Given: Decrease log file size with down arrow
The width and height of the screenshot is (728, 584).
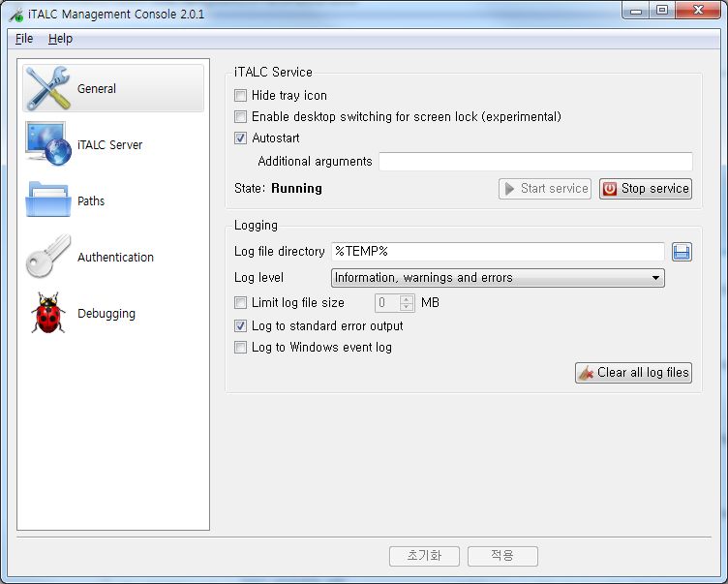Looking at the screenshot, I should pos(407,307).
